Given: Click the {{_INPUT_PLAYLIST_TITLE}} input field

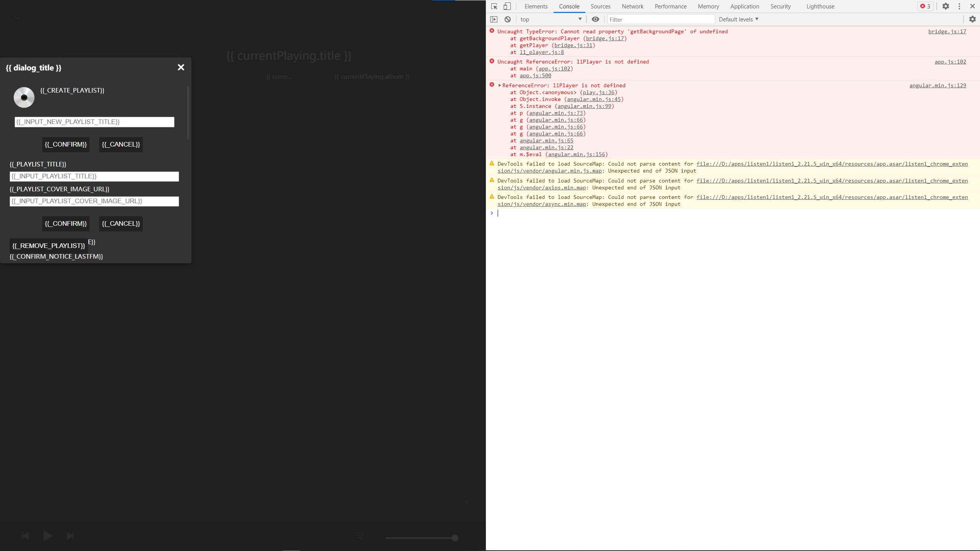Looking at the screenshot, I should coord(94,176).
